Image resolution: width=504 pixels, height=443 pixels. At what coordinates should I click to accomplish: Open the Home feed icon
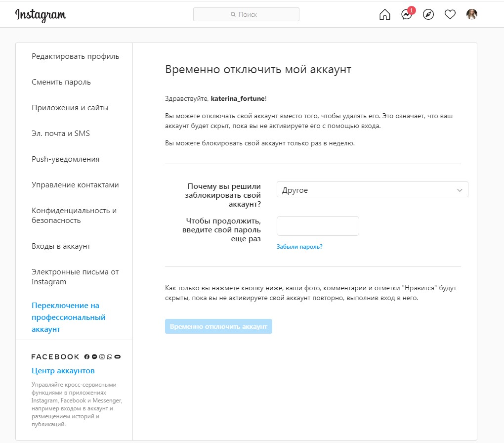(x=384, y=14)
